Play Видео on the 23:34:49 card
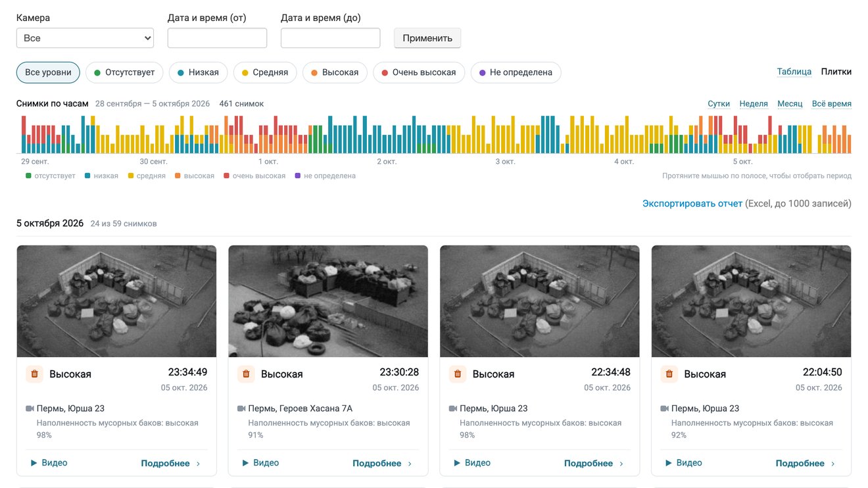Viewport: 868px width, 488px height. [49, 463]
